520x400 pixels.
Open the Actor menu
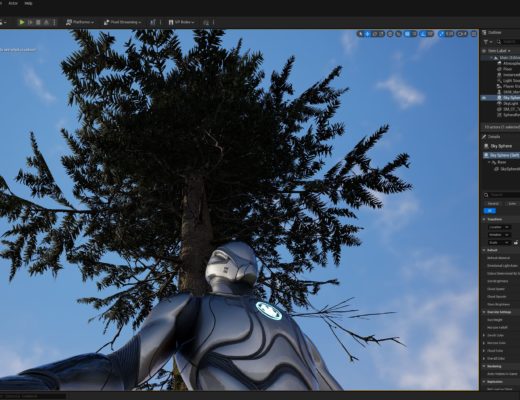[x=13, y=3]
